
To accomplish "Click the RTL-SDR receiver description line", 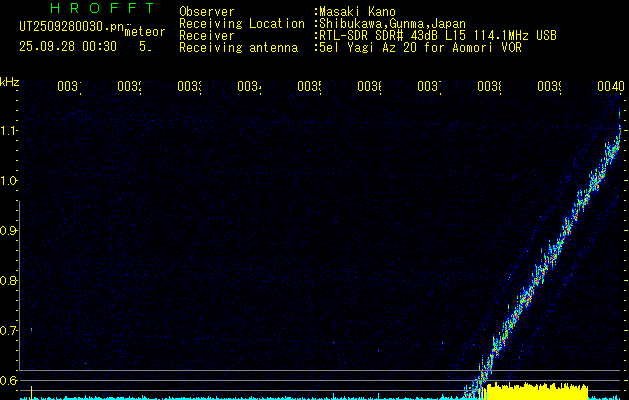I will [x=438, y=35].
